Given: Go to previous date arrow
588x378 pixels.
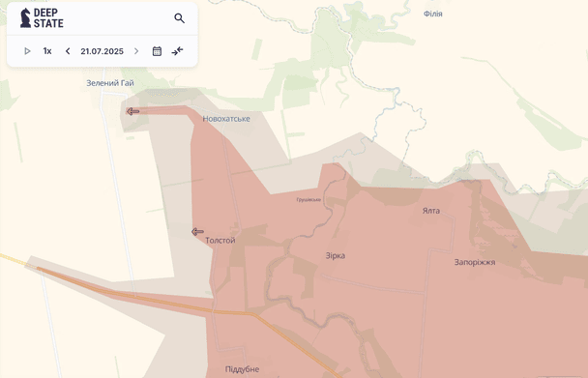Looking at the screenshot, I should click(68, 51).
